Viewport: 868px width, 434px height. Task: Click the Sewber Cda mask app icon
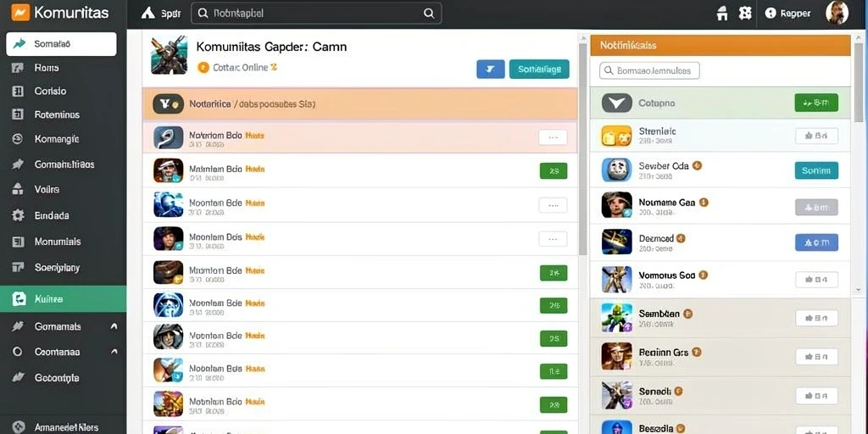point(617,170)
